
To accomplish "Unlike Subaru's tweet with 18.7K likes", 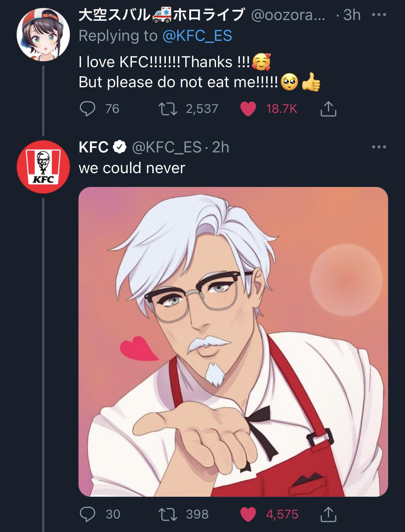I will pos(248,109).
